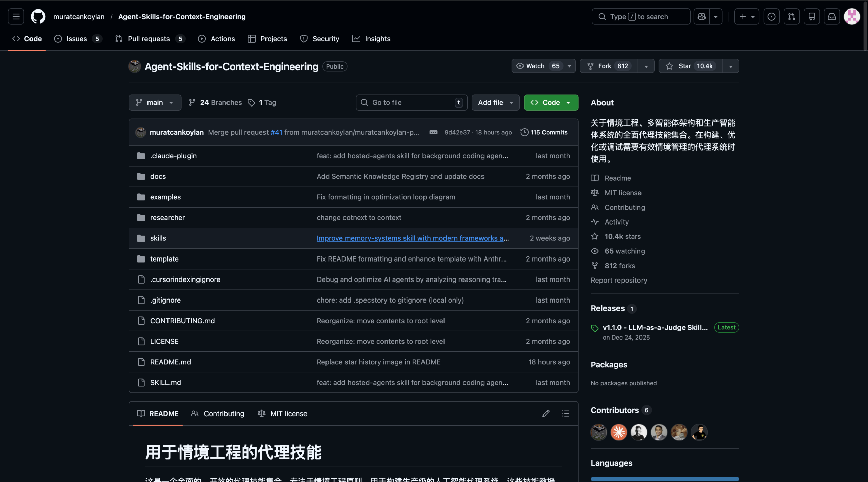Open the Add file dropdown
The width and height of the screenshot is (868, 482).
(x=495, y=102)
